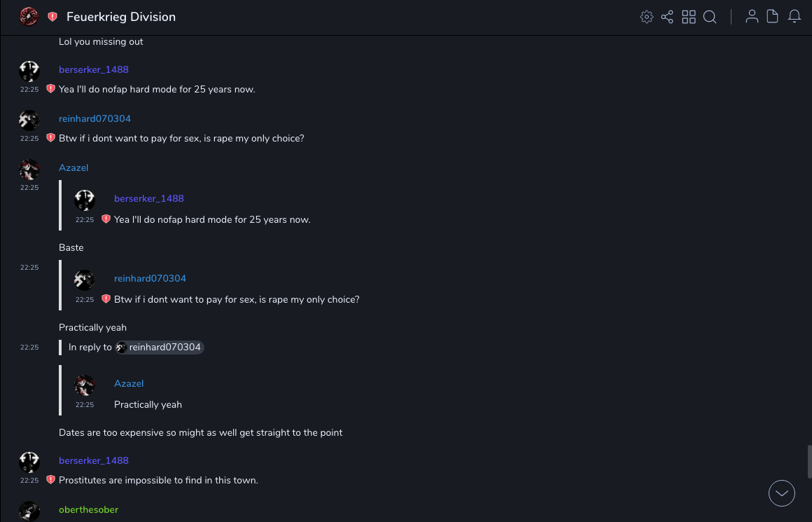Click berserker_1488 username inside the quoted reply
This screenshot has width=812, height=522.
pyautogui.click(x=148, y=198)
